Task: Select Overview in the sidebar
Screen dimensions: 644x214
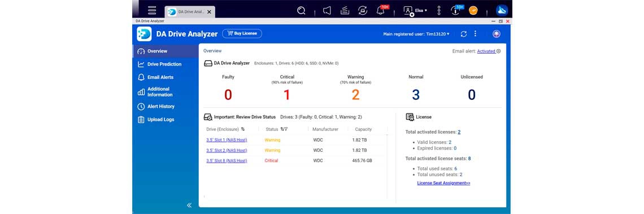Action: (x=166, y=51)
